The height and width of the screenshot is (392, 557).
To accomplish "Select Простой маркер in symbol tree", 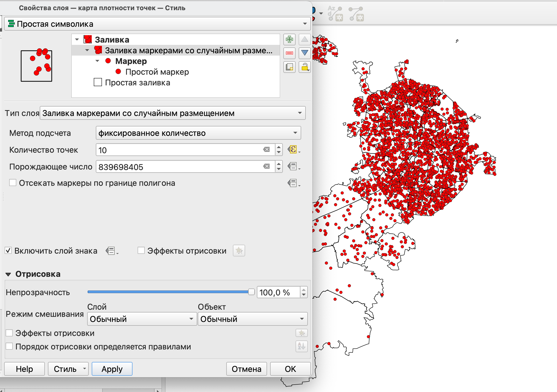I will [x=157, y=72].
